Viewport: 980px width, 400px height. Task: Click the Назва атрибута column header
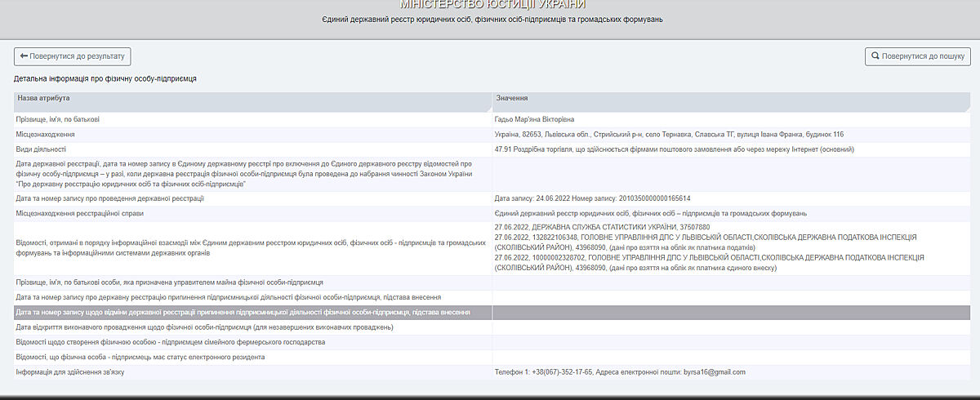coord(43,98)
